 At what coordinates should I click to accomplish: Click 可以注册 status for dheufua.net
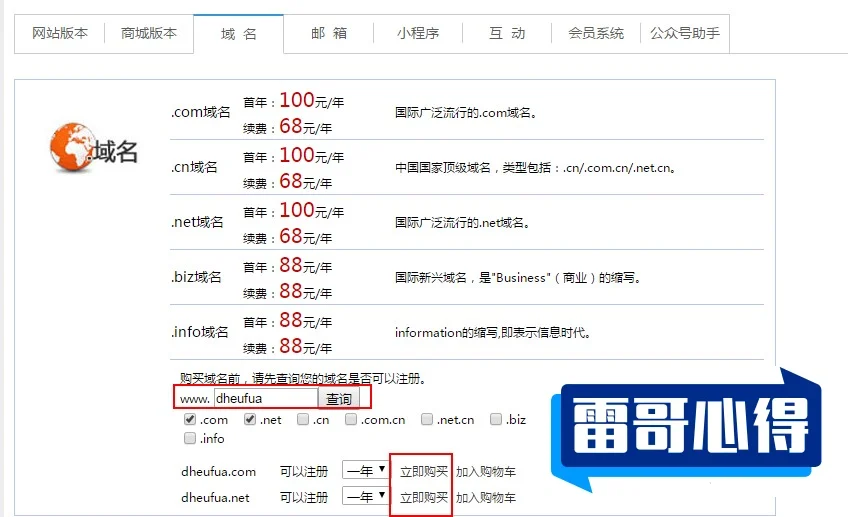304,498
